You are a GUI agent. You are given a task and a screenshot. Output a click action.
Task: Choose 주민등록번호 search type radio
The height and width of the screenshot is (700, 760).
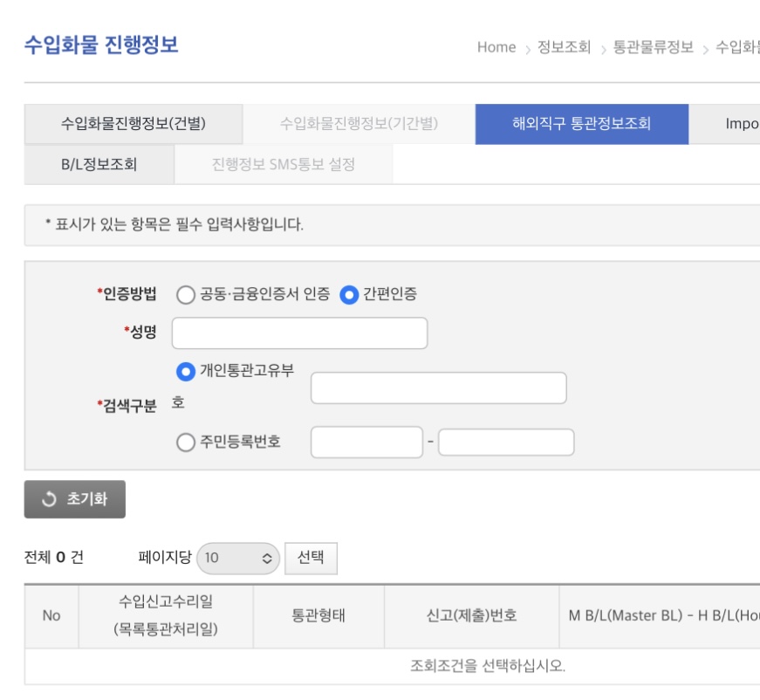coord(186,443)
